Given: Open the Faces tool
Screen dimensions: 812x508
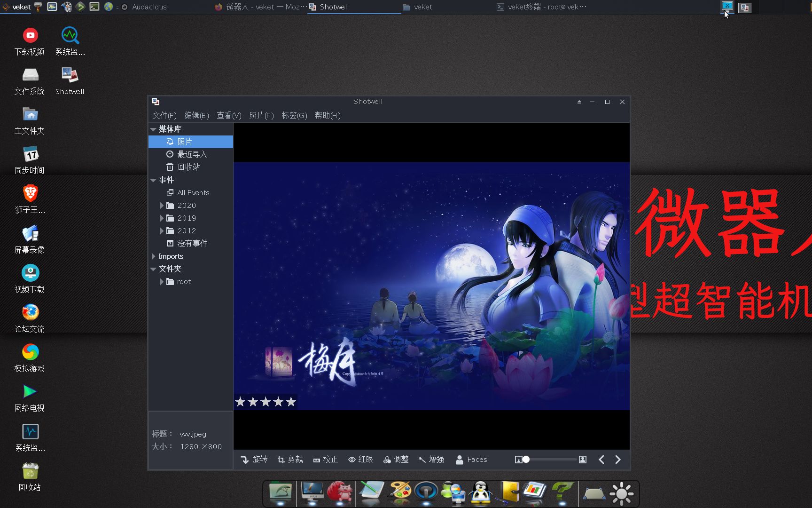Looking at the screenshot, I should 471,460.
